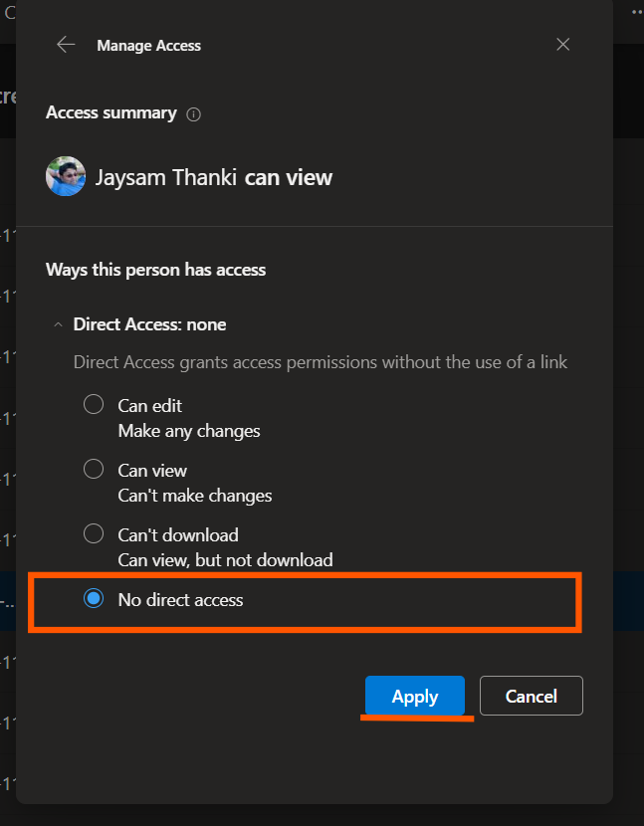
Task: Apply the access changes
Action: tap(415, 696)
